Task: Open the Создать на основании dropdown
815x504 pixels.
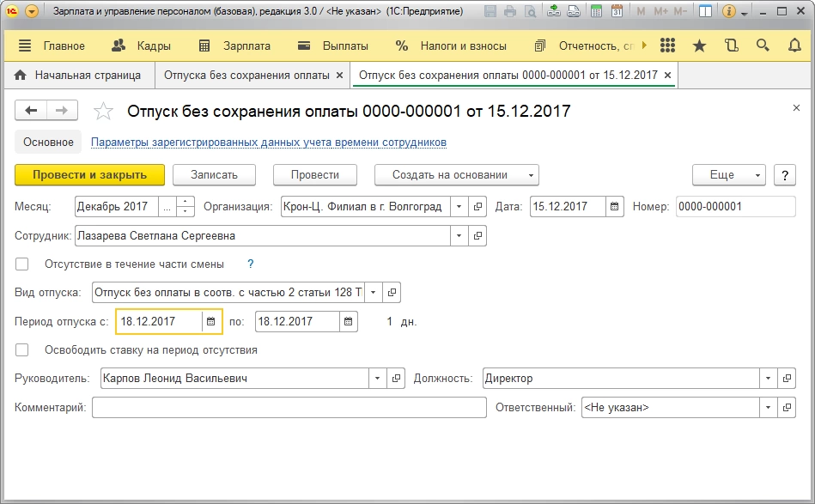Action: [x=456, y=175]
